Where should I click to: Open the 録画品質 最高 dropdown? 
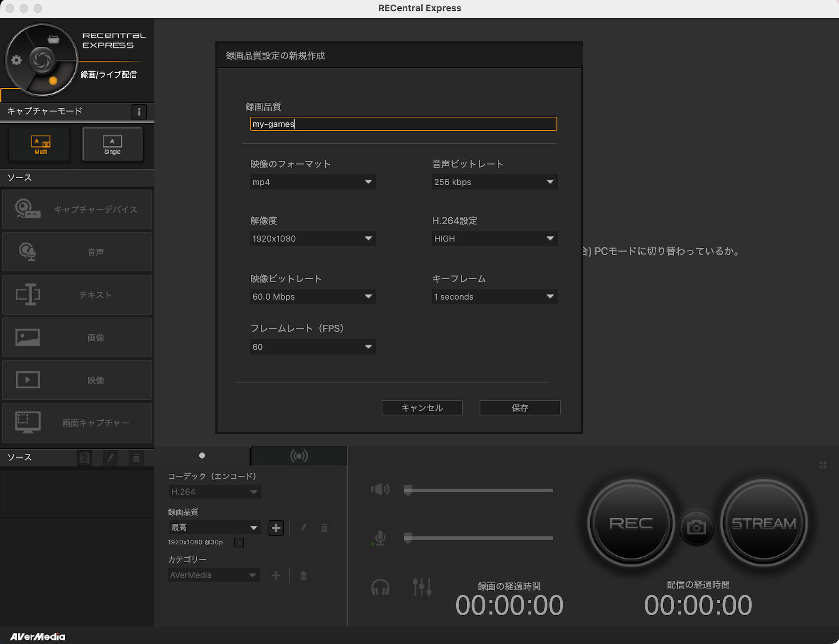tap(215, 528)
